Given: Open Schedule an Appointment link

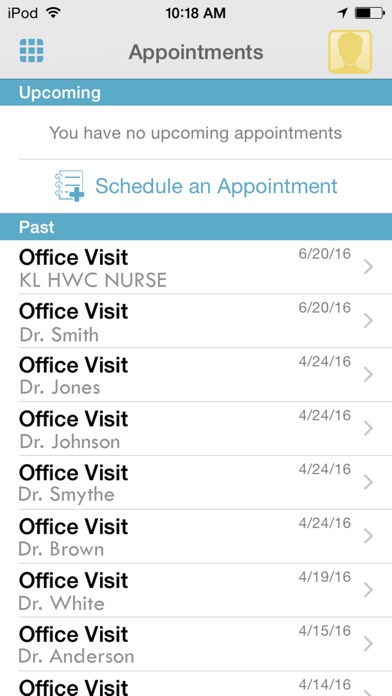Looking at the screenshot, I should pyautogui.click(x=216, y=186).
